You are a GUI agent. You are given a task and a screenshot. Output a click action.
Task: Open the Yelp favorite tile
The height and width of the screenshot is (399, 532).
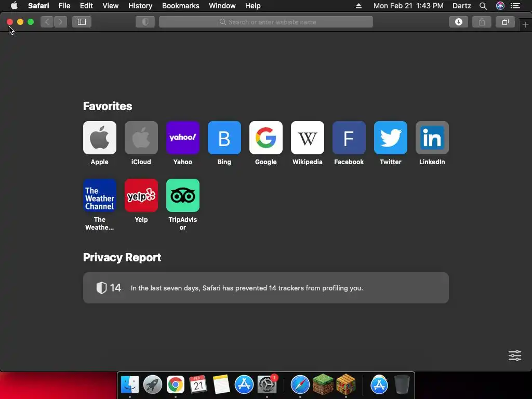(141, 195)
